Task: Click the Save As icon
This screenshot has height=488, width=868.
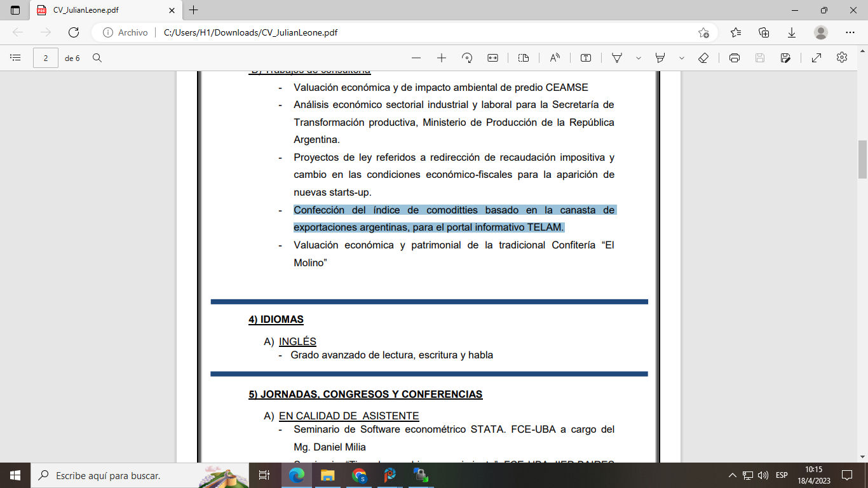Action: [785, 58]
